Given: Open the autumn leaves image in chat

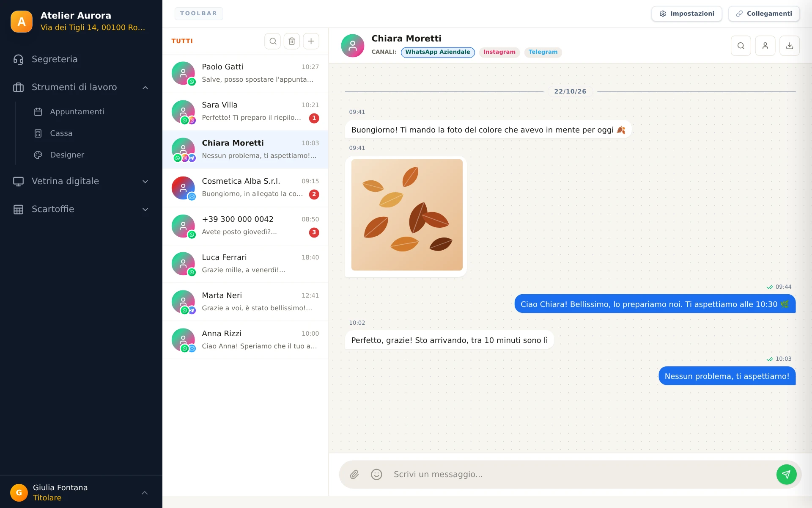Looking at the screenshot, I should 407,215.
